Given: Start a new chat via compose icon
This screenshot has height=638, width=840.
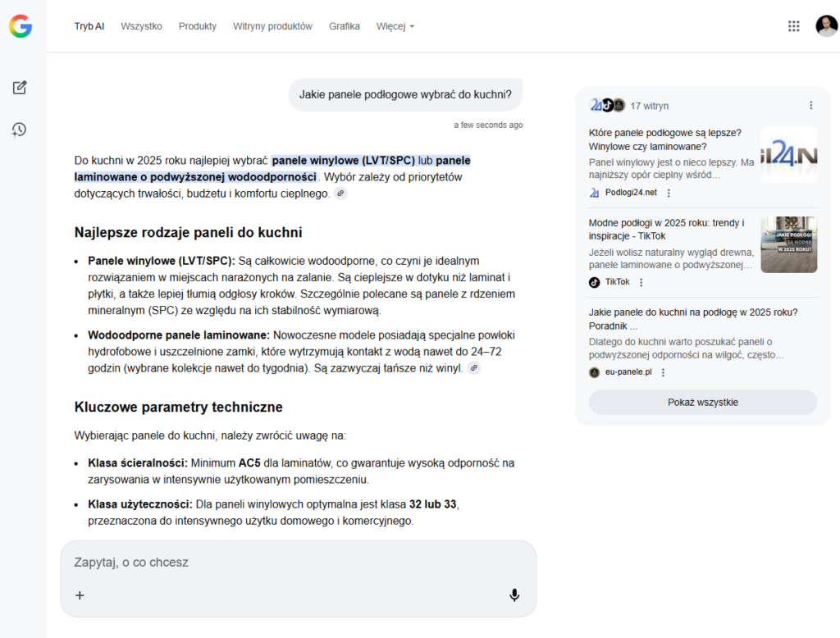Looking at the screenshot, I should 20,88.
